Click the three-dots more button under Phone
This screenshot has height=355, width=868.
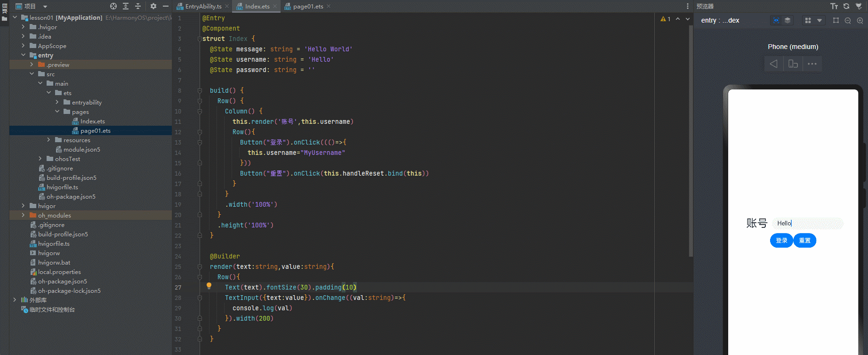[812, 64]
